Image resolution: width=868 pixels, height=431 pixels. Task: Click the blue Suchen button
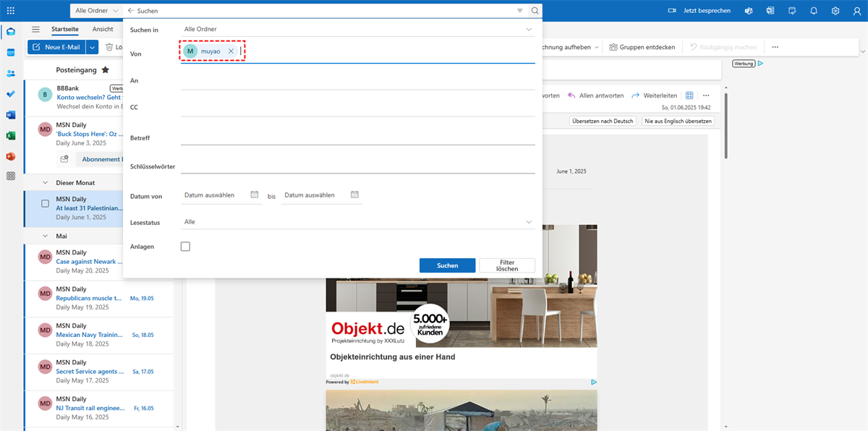(x=448, y=265)
